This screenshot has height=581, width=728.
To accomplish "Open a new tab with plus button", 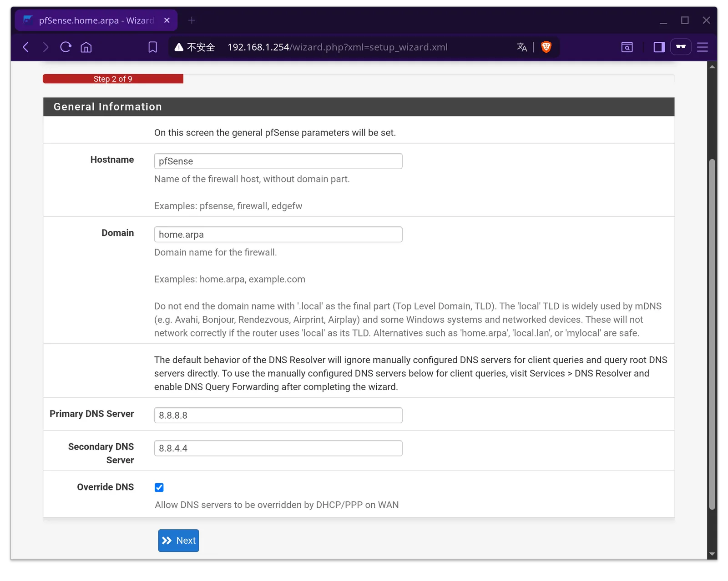I will pos(192,20).
